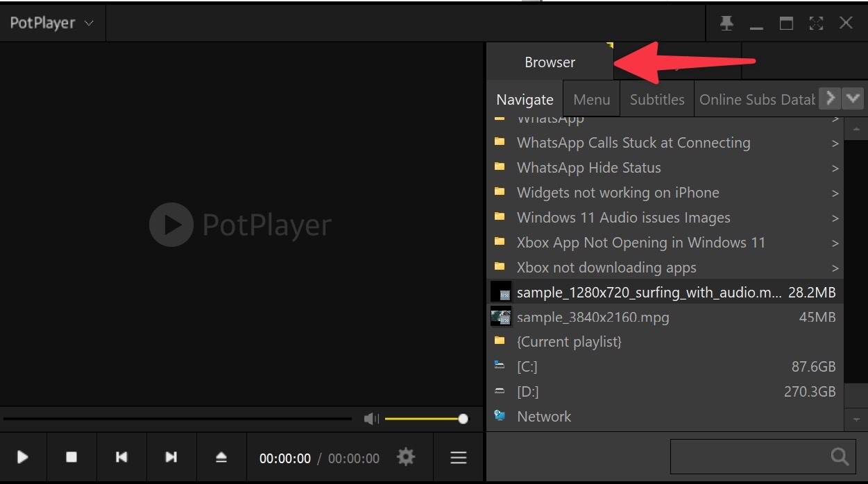868x484 pixels.
Task: Expand the Xbox App Not Opening chevron
Action: (x=835, y=243)
